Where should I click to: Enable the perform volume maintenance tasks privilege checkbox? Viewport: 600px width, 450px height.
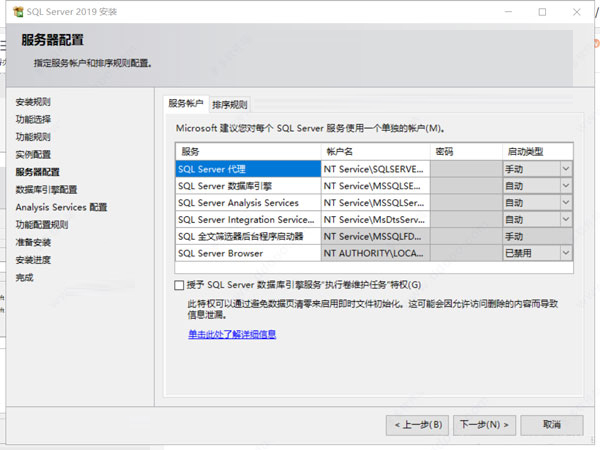pos(179,285)
